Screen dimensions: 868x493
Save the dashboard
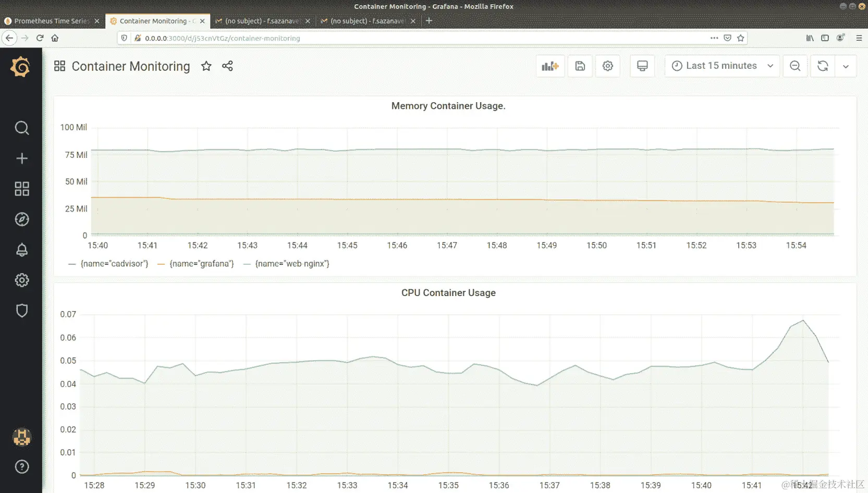pyautogui.click(x=580, y=66)
